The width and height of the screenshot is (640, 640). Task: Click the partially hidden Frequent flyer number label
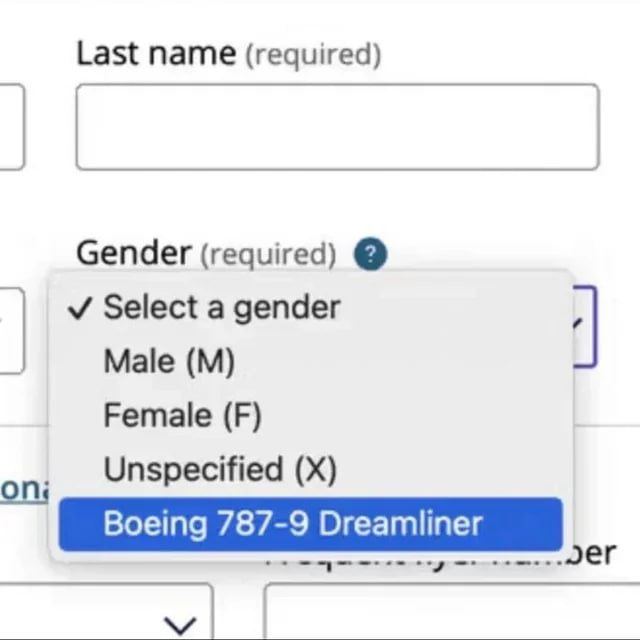tap(441, 555)
